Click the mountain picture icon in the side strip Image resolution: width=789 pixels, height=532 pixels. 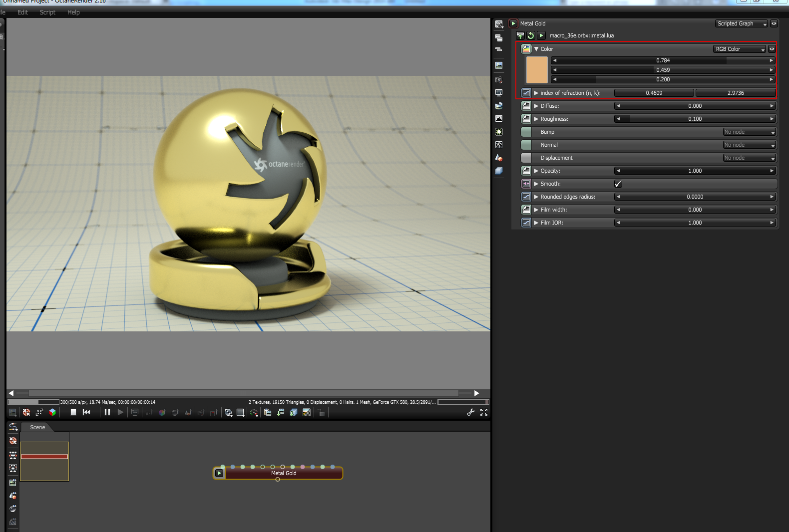499,119
